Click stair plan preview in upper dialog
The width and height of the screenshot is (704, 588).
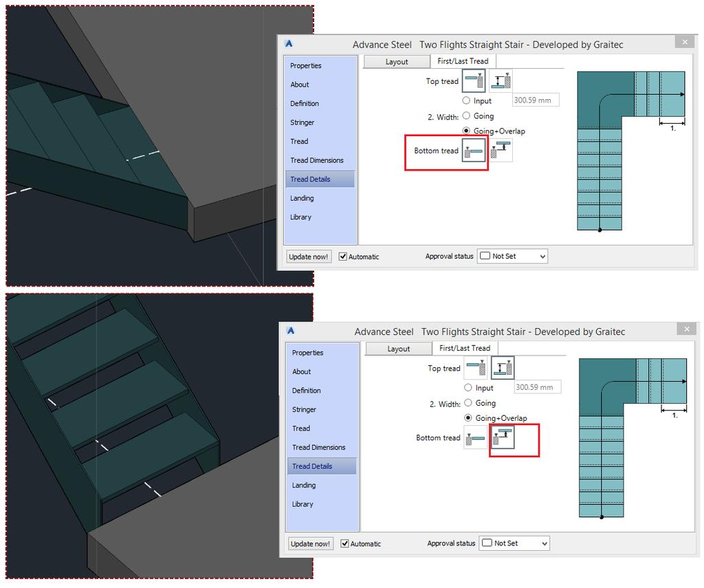pos(631,151)
